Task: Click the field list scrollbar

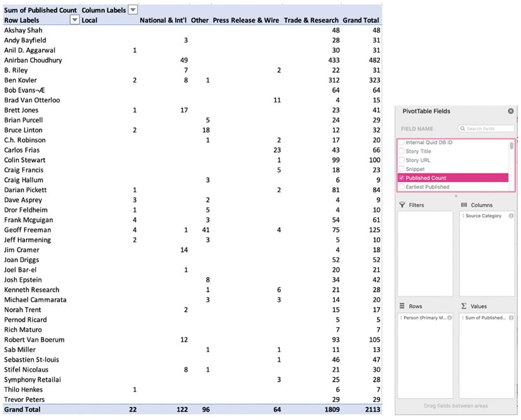Action: coord(512,146)
